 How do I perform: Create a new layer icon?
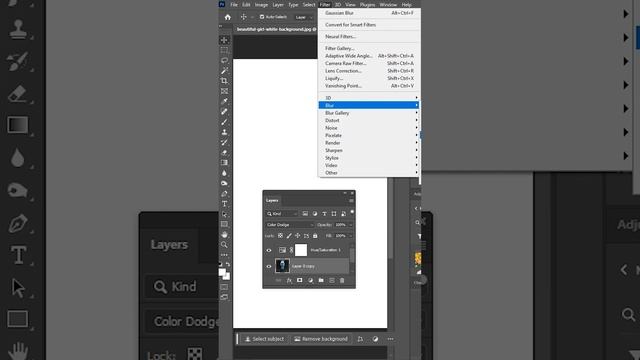pos(331,280)
